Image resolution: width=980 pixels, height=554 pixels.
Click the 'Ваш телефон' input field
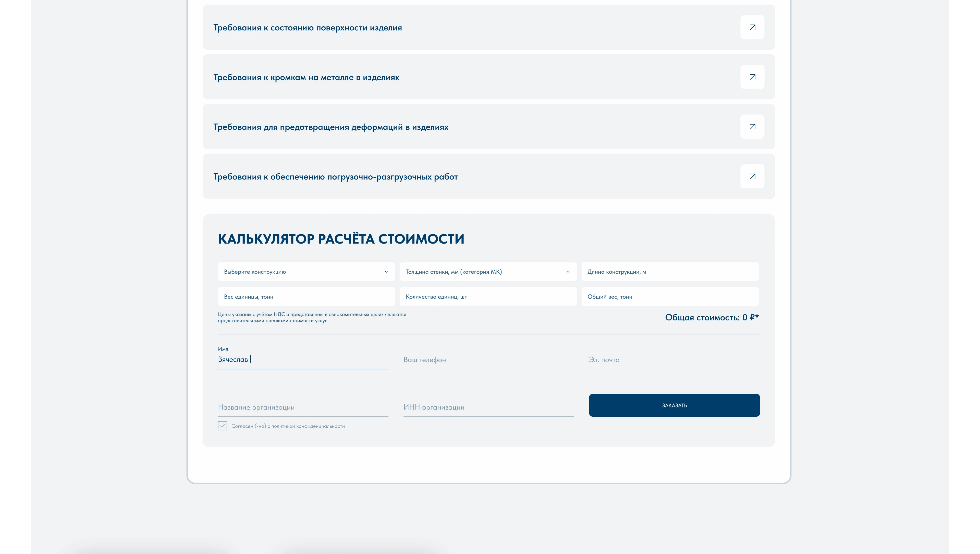(x=488, y=360)
